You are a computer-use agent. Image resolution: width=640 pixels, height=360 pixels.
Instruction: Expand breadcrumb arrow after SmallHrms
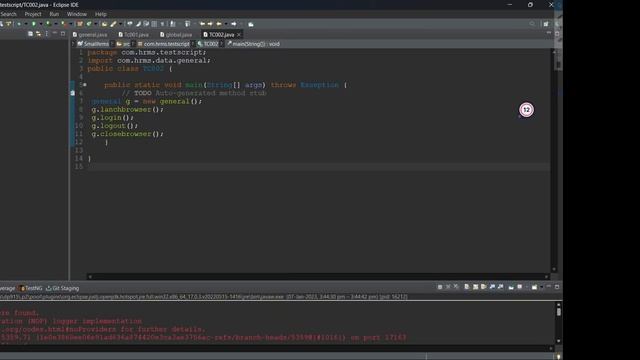pyautogui.click(x=112, y=44)
